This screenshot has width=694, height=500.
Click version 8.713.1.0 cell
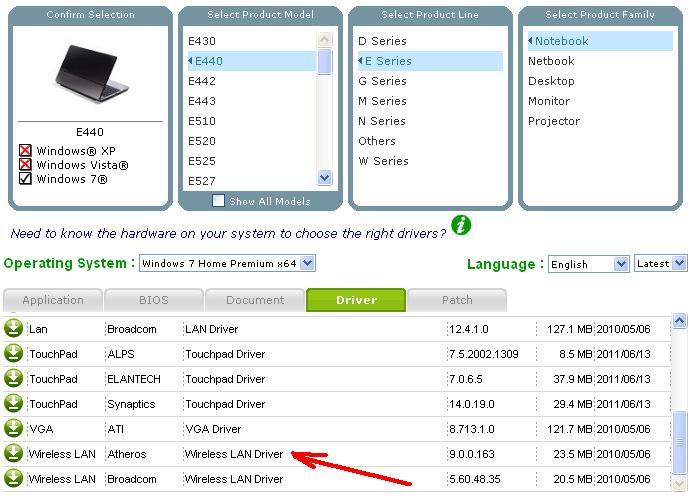(472, 429)
